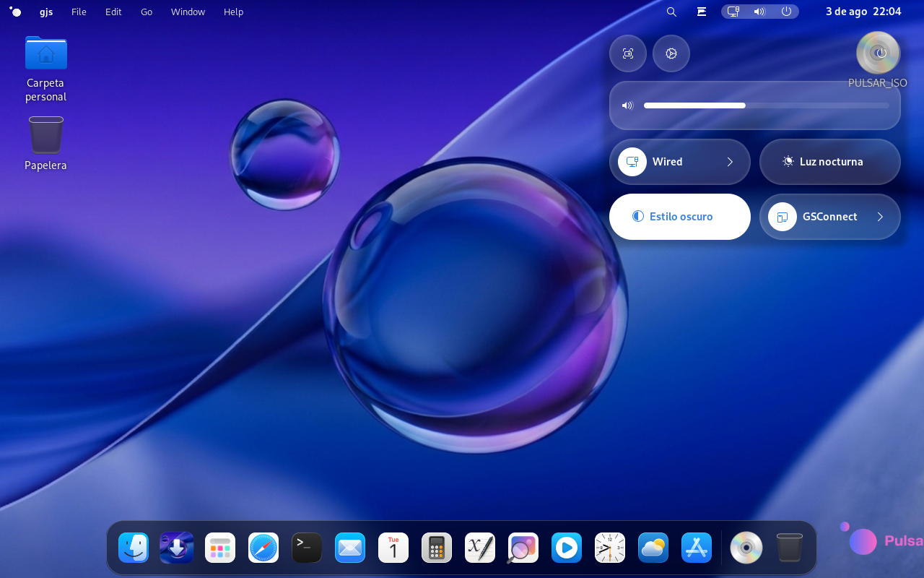Screen dimensions: 924x578
Task: Expand the Wired submenu arrow
Action: 730,162
